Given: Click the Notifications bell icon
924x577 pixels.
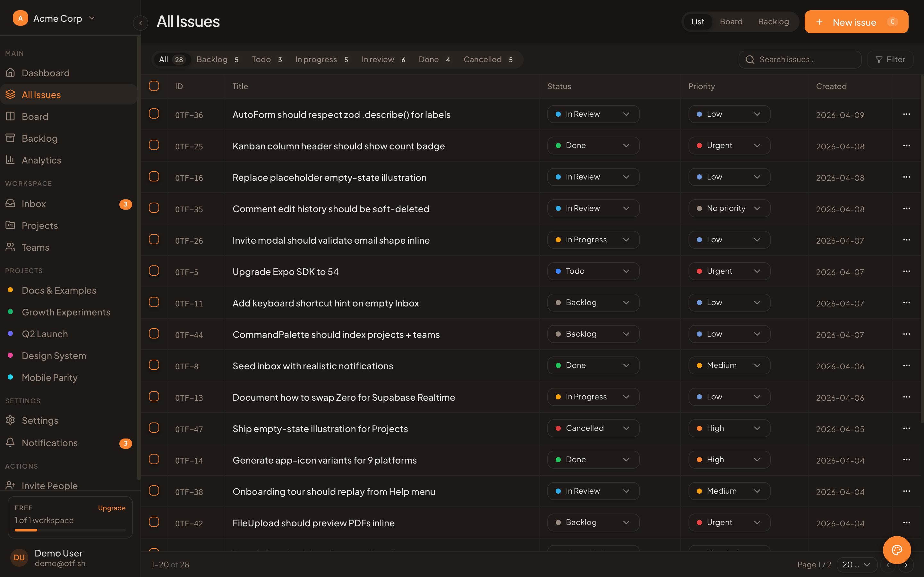Looking at the screenshot, I should pos(10,443).
